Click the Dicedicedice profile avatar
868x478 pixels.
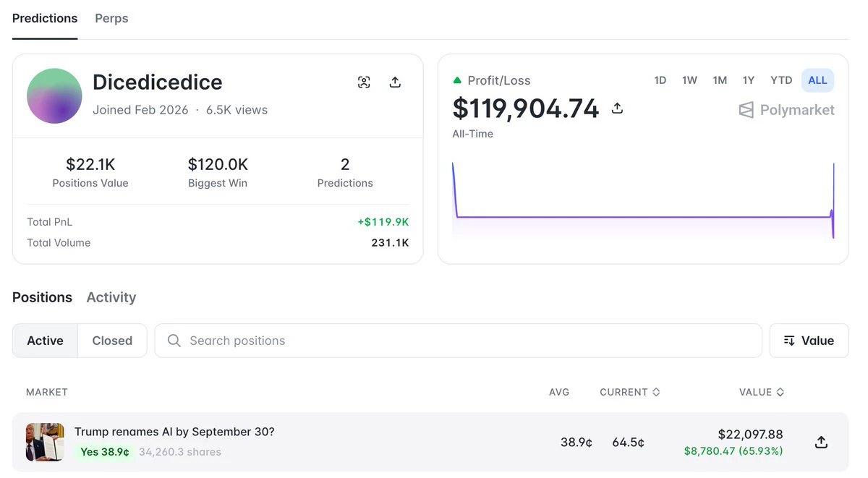(x=54, y=96)
